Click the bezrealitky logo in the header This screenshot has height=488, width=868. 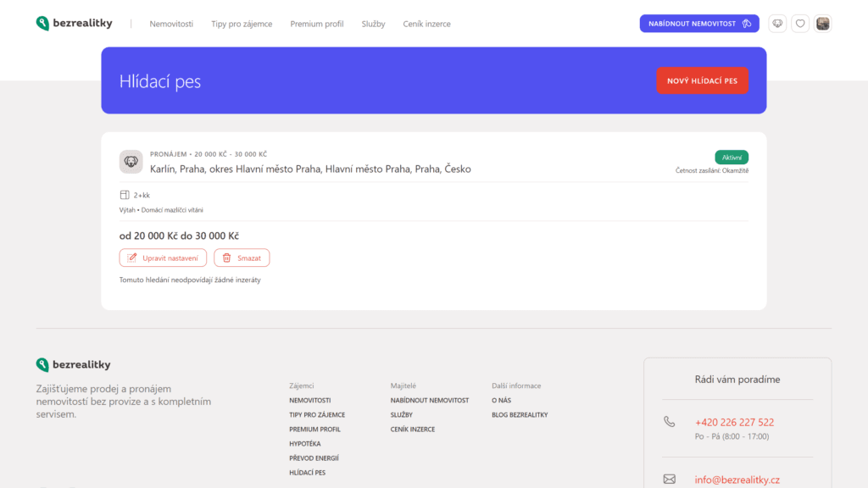coord(74,24)
